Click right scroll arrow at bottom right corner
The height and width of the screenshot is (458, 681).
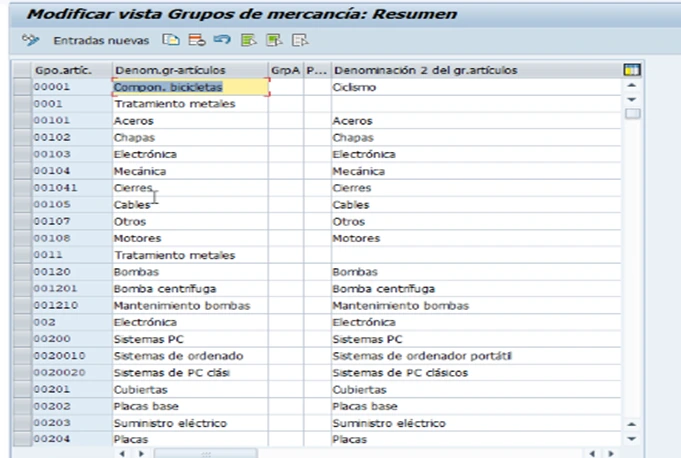tap(611, 453)
